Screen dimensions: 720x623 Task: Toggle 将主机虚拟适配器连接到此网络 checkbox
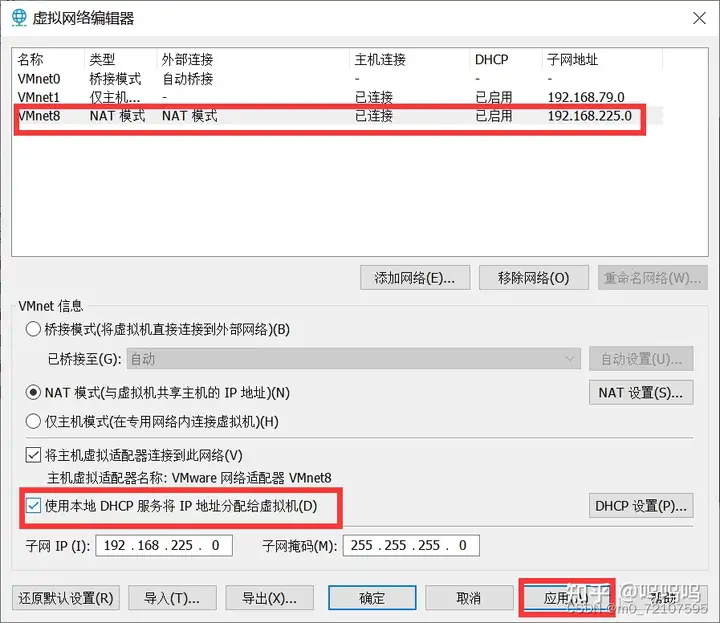(x=33, y=455)
